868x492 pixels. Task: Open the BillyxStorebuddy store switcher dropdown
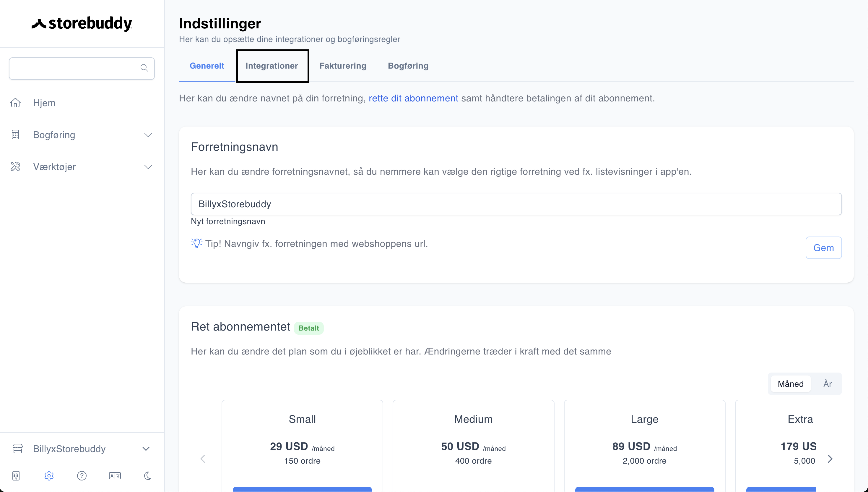click(x=82, y=449)
